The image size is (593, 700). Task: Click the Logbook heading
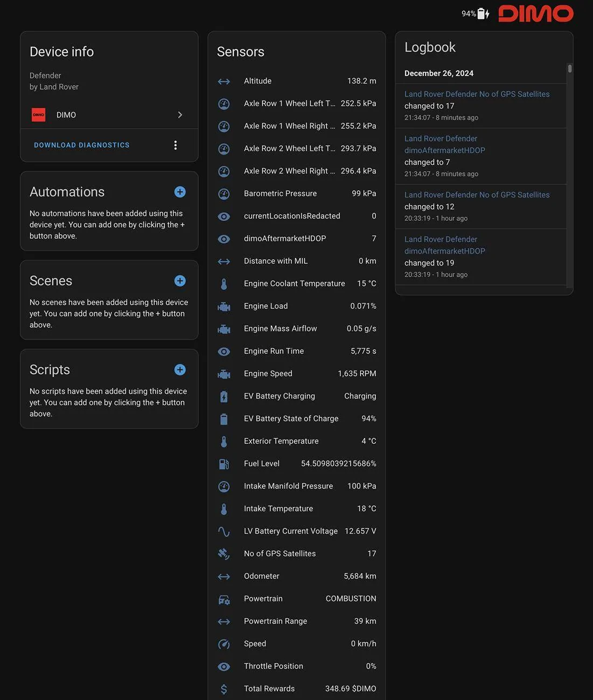(x=430, y=47)
